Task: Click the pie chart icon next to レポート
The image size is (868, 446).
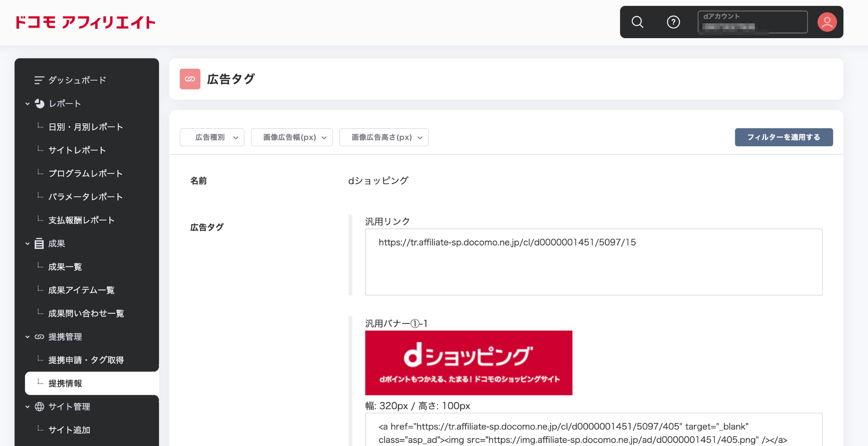Action: (x=39, y=103)
